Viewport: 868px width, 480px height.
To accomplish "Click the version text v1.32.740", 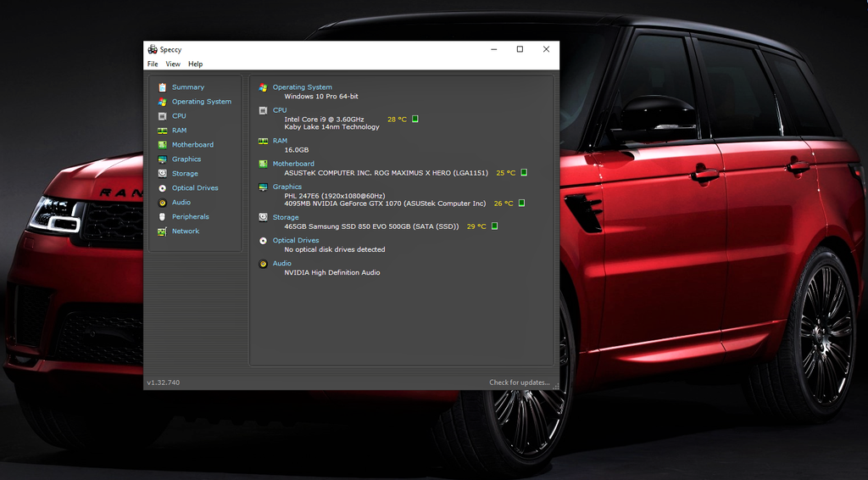I will [x=164, y=382].
